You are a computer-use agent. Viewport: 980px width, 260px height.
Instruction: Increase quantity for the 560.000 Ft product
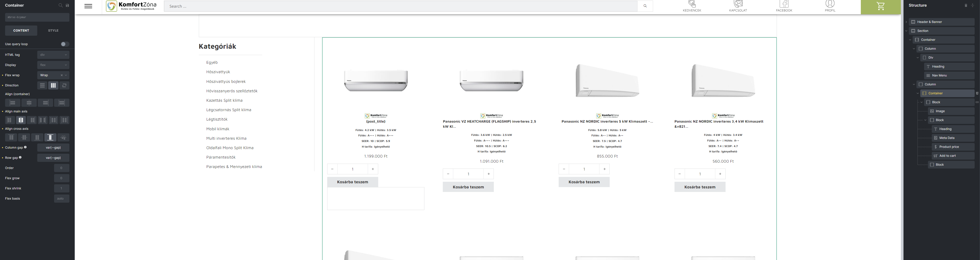(x=720, y=174)
